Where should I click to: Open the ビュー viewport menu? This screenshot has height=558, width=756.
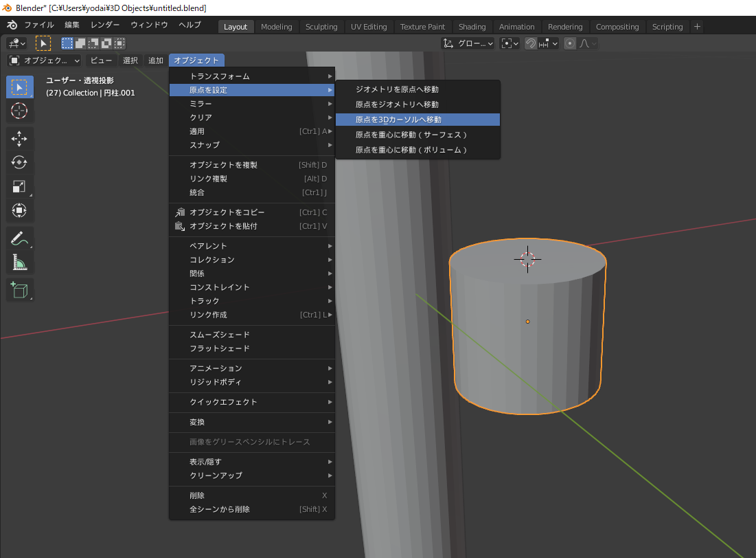[x=101, y=60]
